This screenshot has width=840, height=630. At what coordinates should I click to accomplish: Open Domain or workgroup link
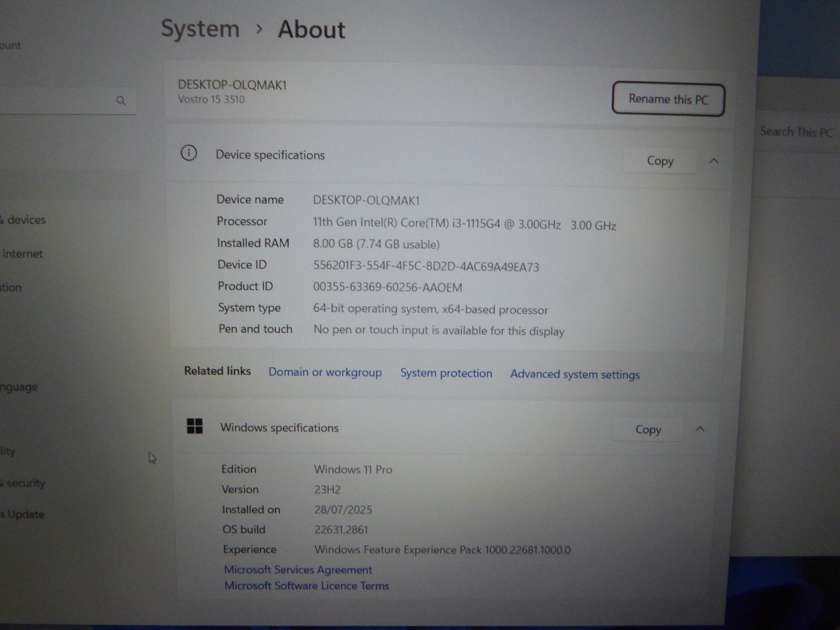pyautogui.click(x=325, y=372)
